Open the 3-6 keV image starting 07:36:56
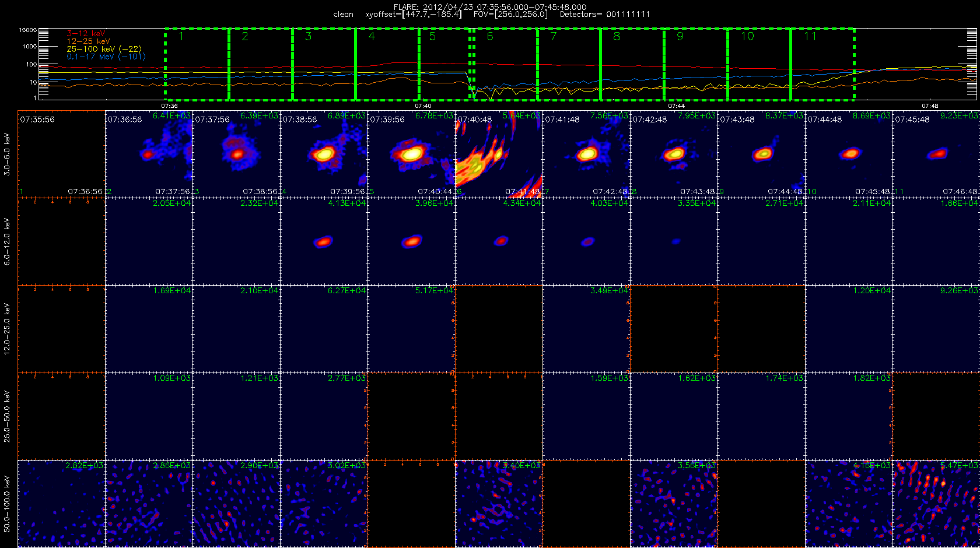This screenshot has height=548, width=980. click(149, 154)
